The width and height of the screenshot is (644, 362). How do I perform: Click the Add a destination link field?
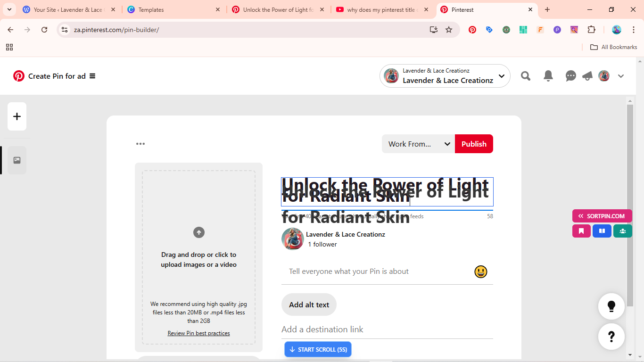tap(387, 329)
